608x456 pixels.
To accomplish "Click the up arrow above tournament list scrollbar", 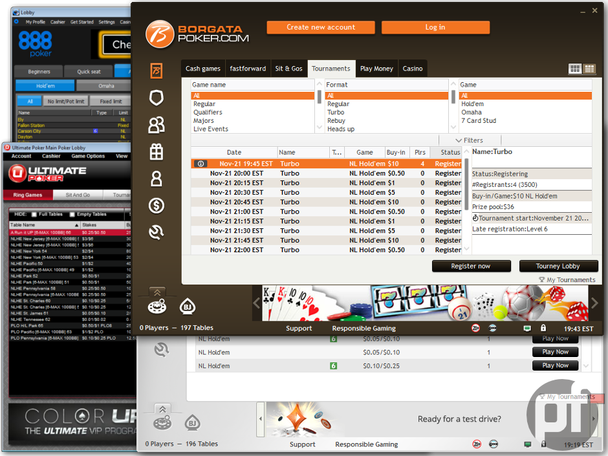I will (x=467, y=152).
